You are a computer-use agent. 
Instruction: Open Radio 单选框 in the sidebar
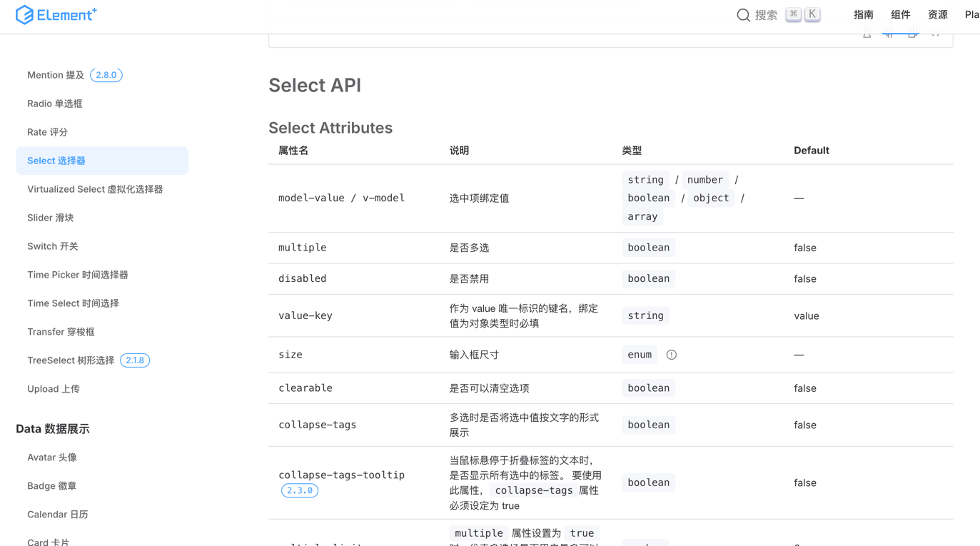click(x=55, y=103)
